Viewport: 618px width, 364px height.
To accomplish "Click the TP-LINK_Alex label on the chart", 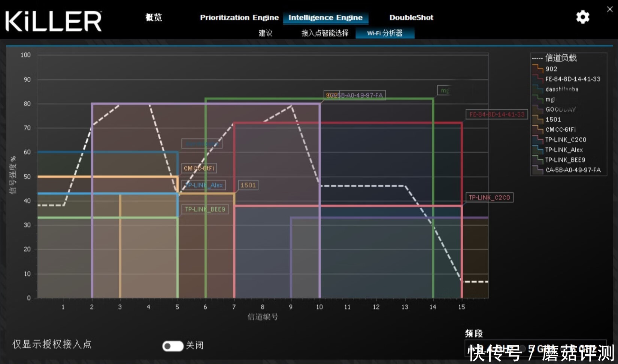I will coord(204,185).
